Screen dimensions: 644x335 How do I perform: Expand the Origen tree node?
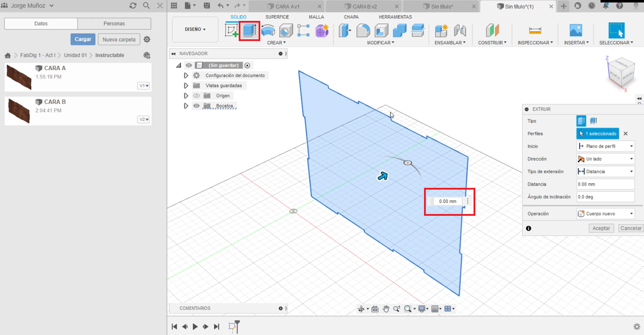pos(186,96)
